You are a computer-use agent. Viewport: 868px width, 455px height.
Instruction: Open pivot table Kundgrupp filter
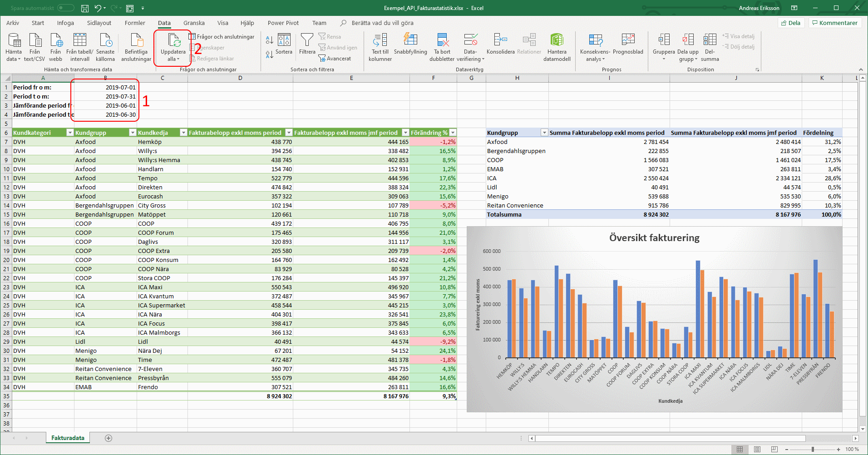pos(544,133)
